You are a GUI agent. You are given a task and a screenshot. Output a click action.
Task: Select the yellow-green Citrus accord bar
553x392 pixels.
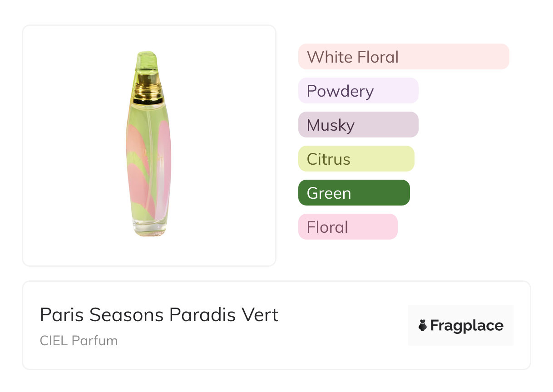pos(356,159)
